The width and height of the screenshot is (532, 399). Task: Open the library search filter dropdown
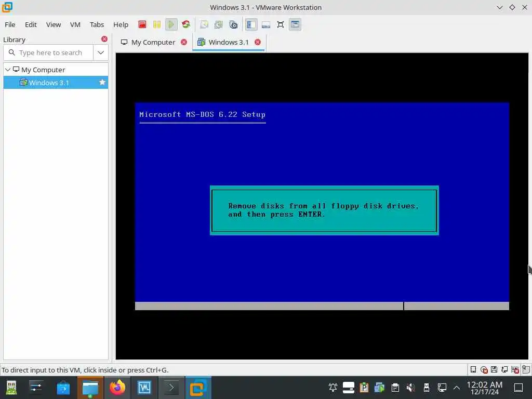pyautogui.click(x=101, y=52)
